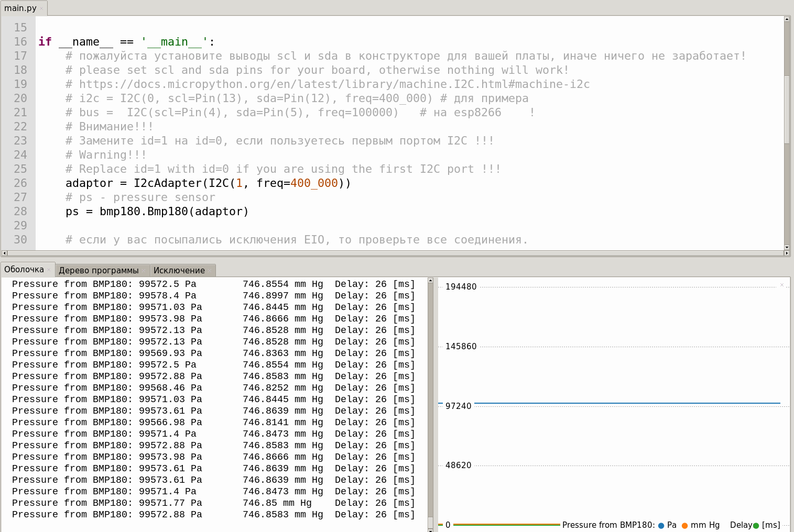Click the '746.8252 mm Hg' shell value
The image size is (794, 532).
click(x=283, y=387)
